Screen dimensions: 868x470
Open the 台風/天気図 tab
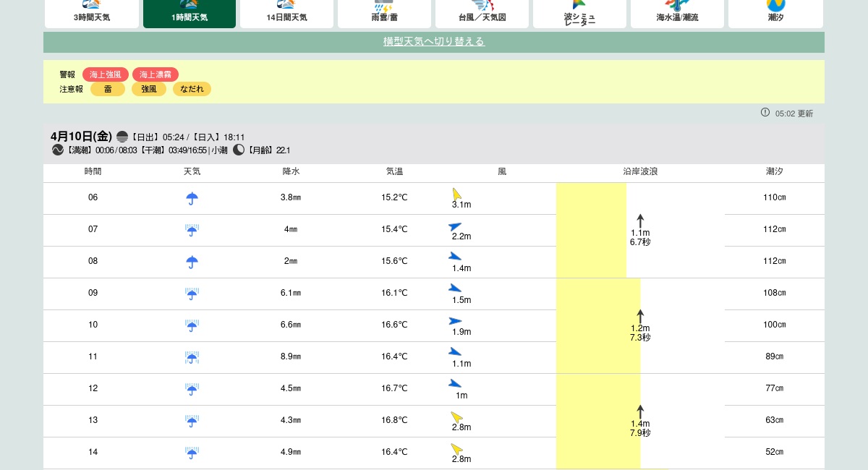pyautogui.click(x=482, y=14)
